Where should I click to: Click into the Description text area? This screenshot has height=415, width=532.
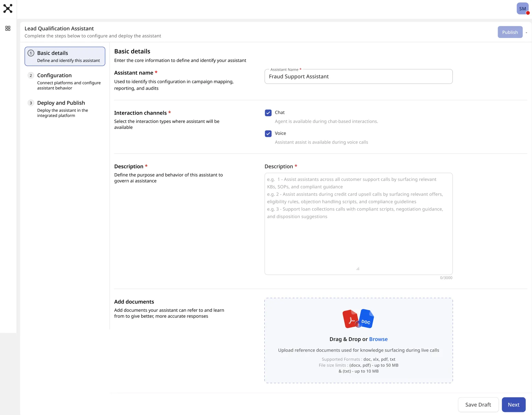[x=358, y=224]
